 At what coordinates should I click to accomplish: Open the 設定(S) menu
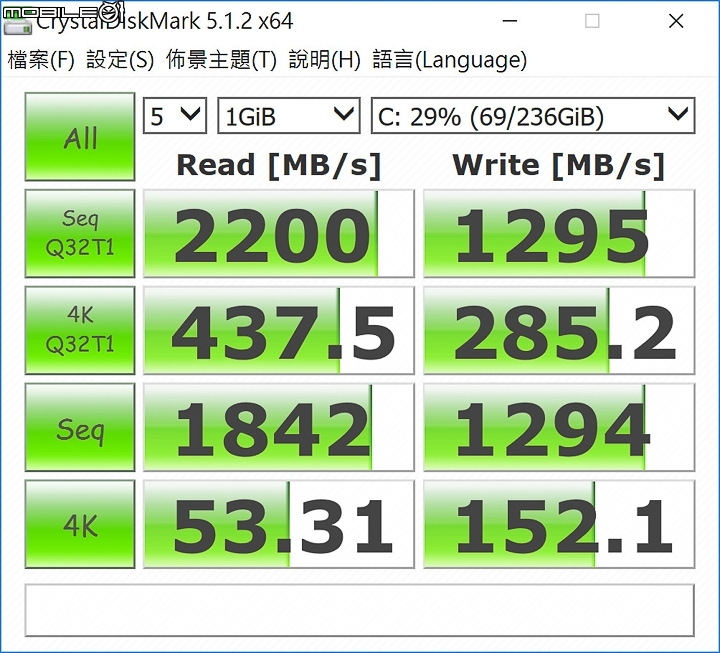pyautogui.click(x=120, y=60)
